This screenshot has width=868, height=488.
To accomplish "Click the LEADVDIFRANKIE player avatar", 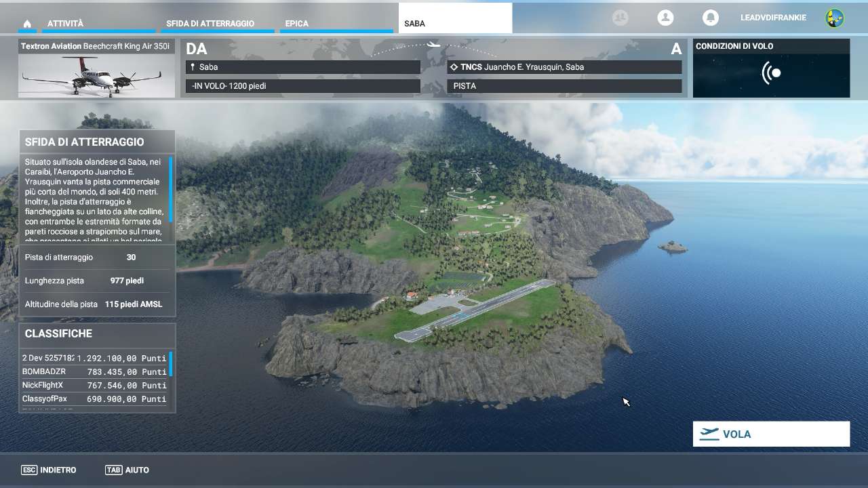I will coord(834,18).
